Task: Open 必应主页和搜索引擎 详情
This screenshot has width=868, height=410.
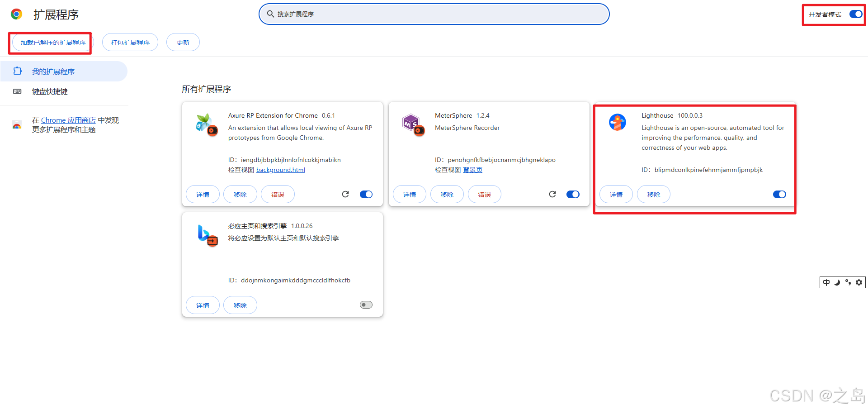Action: pos(203,305)
